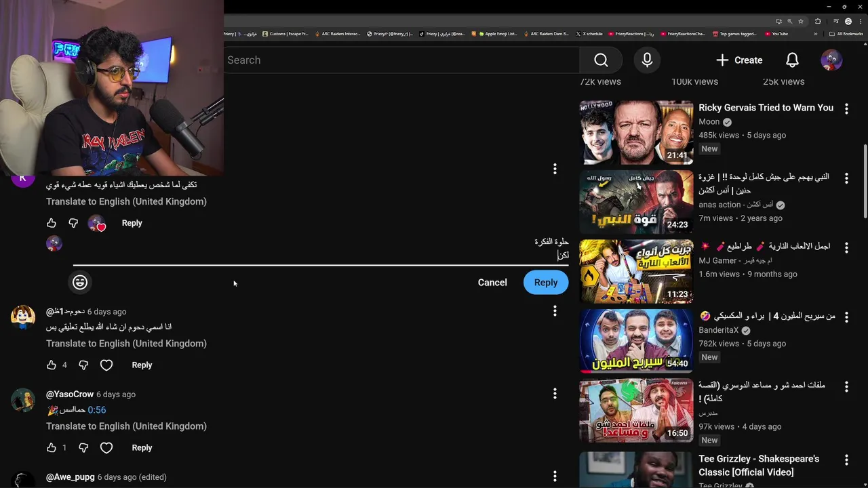Open the All Bookmarks folder
The width and height of the screenshot is (868, 488).
click(x=846, y=33)
